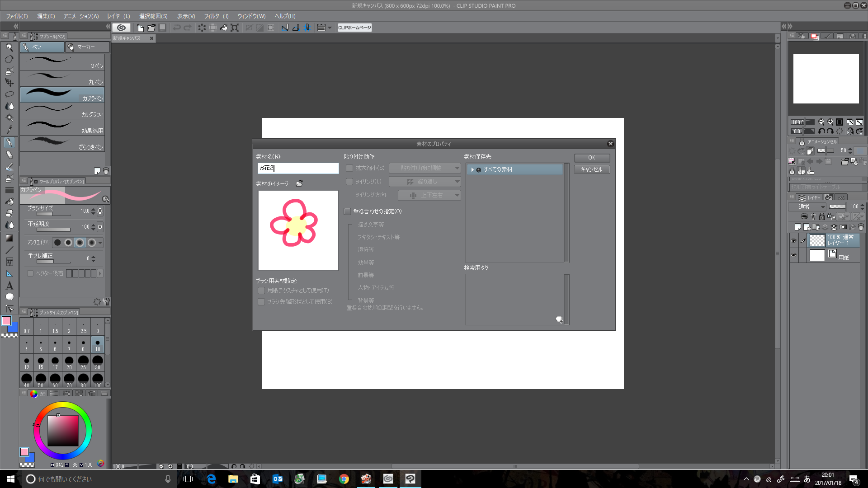The width and height of the screenshot is (868, 488).
Task: Switch to the マーカー sub tool tab
Action: [86, 47]
